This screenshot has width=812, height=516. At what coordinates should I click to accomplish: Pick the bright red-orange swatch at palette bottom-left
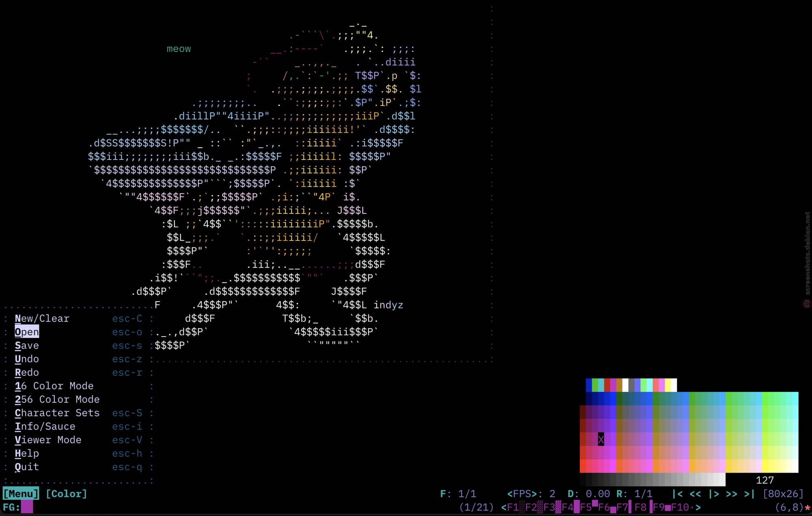click(x=583, y=466)
